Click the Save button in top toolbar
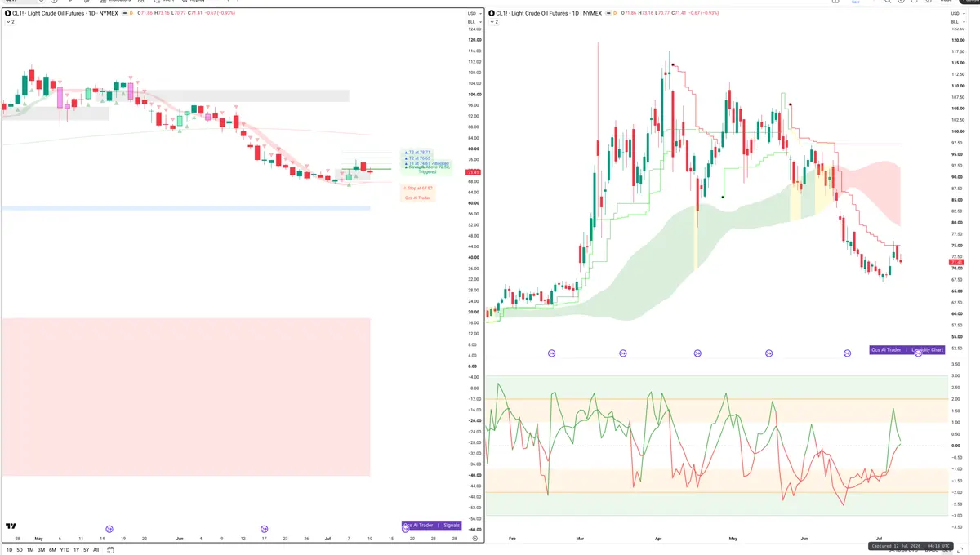The width and height of the screenshot is (980, 555). pos(856,2)
